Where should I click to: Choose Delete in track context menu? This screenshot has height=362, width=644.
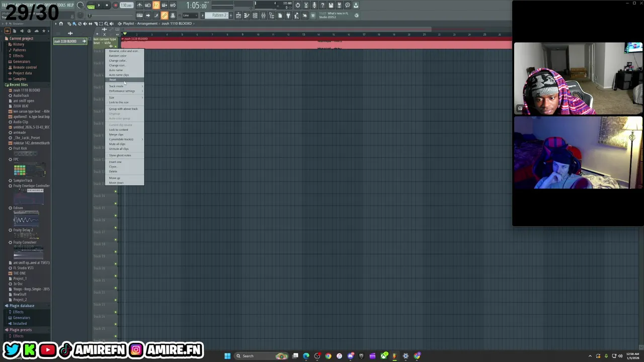tap(125, 171)
